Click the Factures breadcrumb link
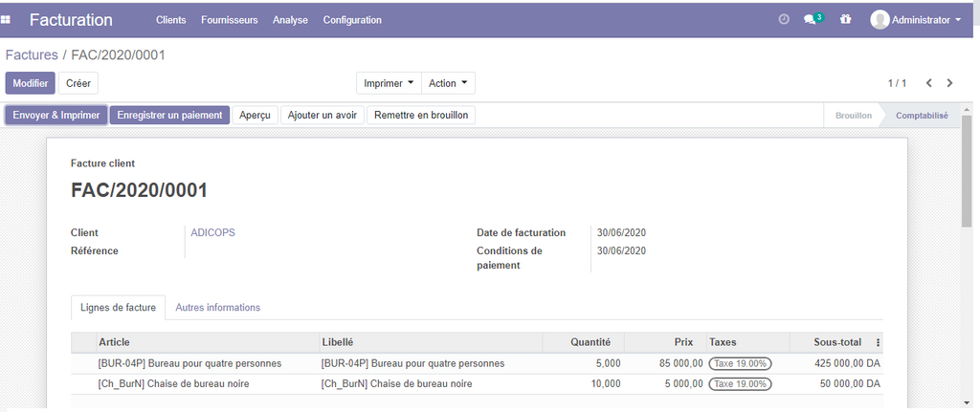Screen dimensions: 980x412 coord(32,55)
